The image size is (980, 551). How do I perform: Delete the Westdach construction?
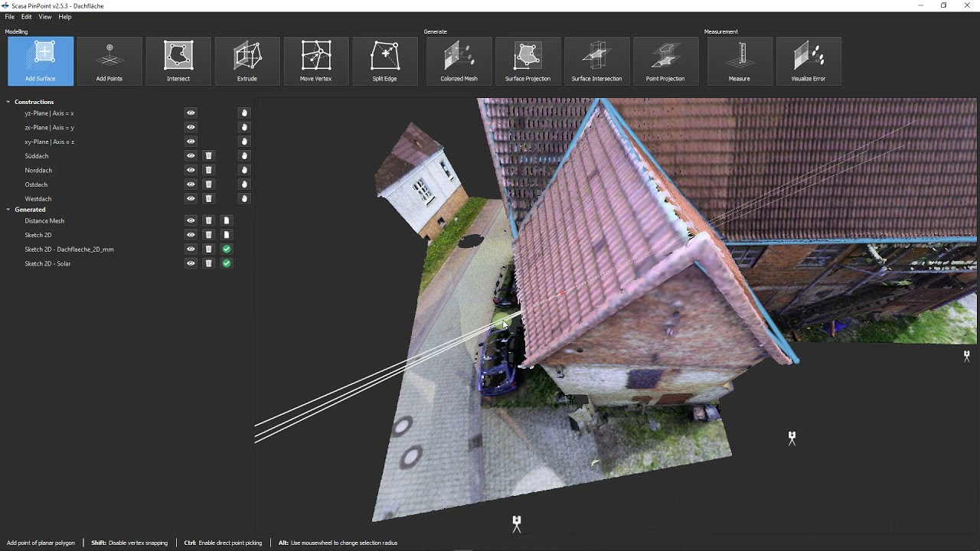pos(208,199)
